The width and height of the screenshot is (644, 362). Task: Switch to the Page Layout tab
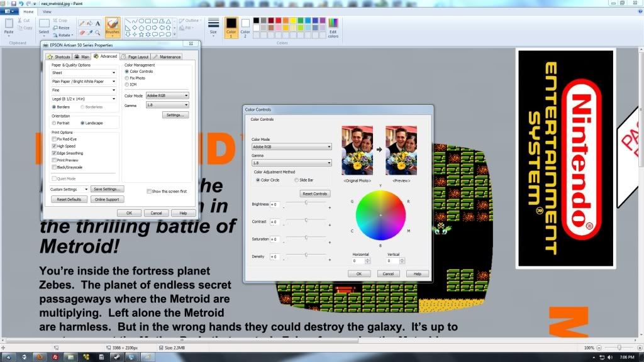point(135,57)
